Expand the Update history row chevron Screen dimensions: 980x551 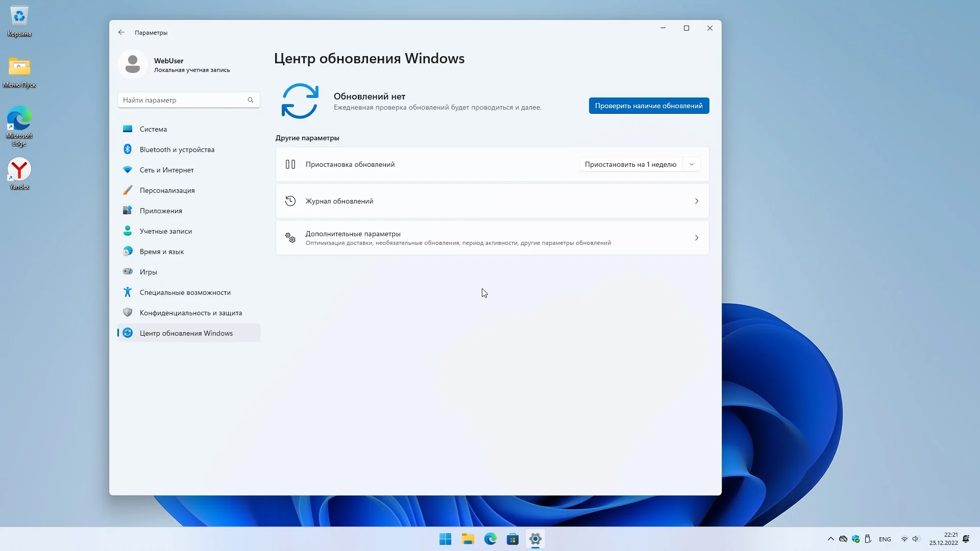696,201
